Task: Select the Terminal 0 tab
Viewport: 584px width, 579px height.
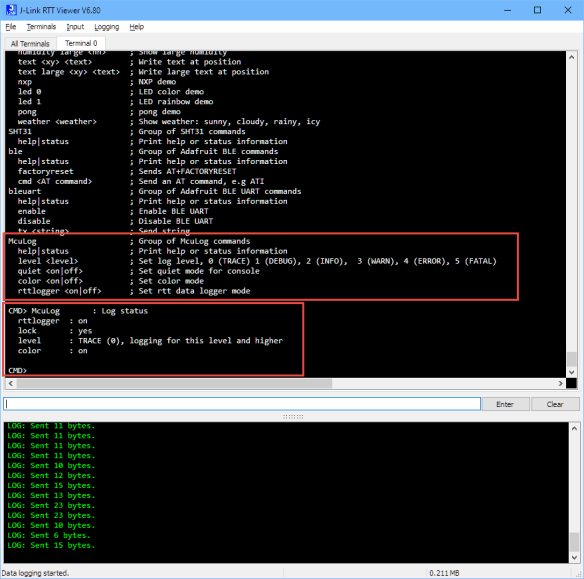Action: point(81,43)
